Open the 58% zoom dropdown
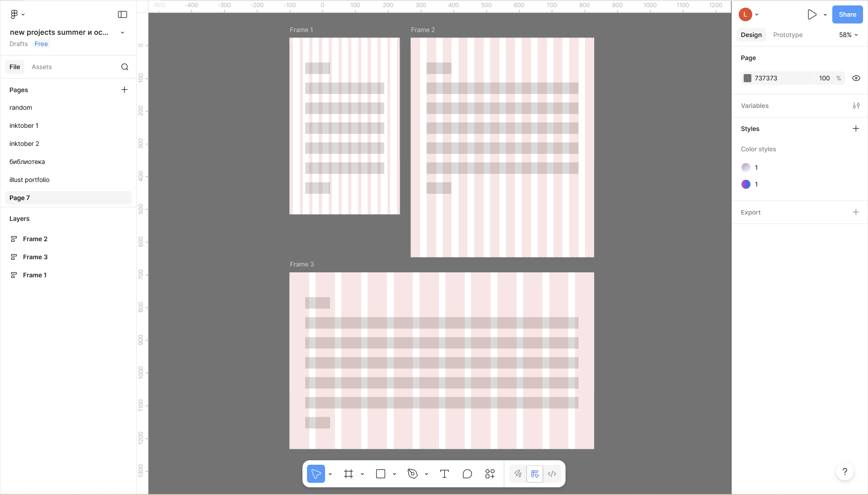The height and width of the screenshot is (495, 868). (x=848, y=35)
